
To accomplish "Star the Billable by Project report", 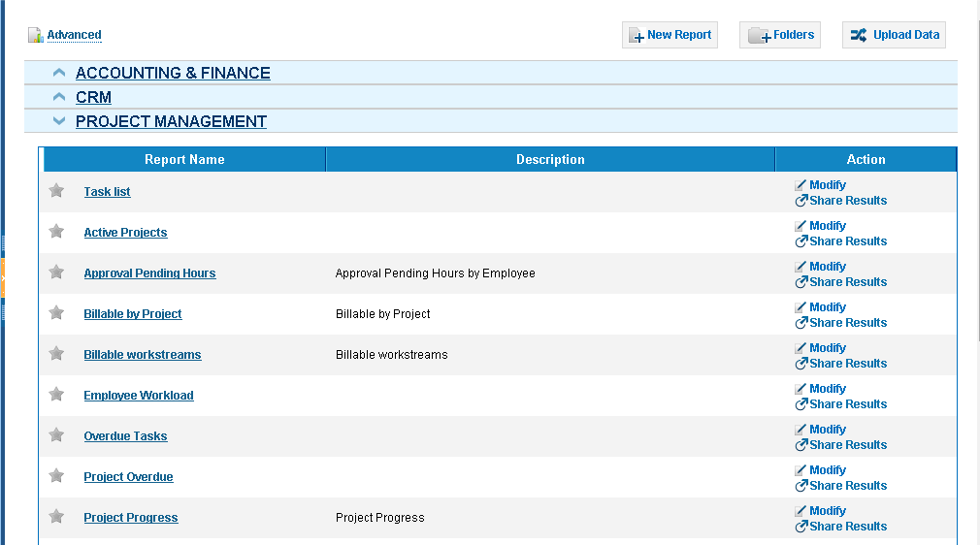I will click(56, 312).
